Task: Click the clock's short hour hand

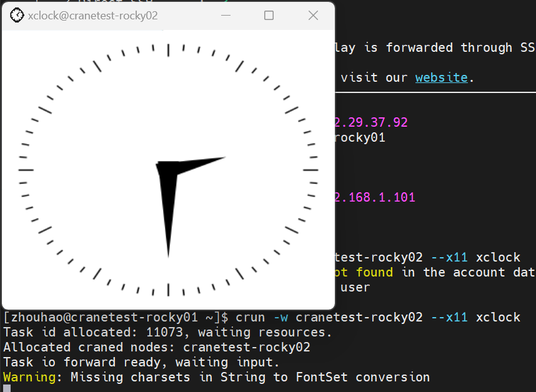Action: 200,164
